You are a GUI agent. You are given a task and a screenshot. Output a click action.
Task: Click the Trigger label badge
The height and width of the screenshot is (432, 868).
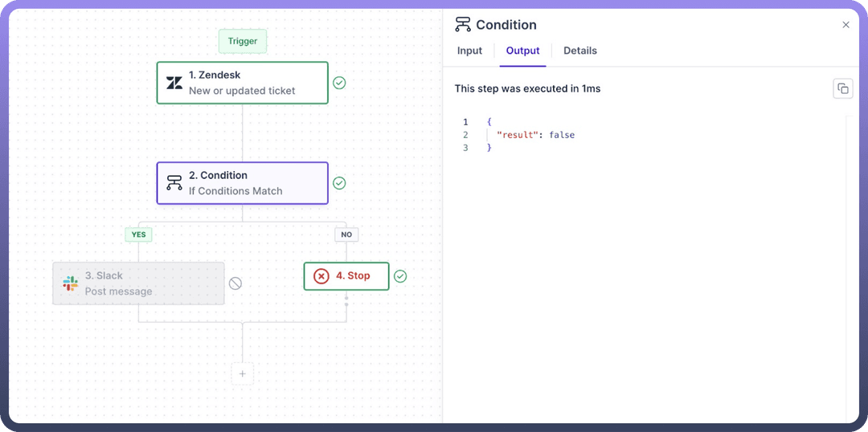click(243, 41)
